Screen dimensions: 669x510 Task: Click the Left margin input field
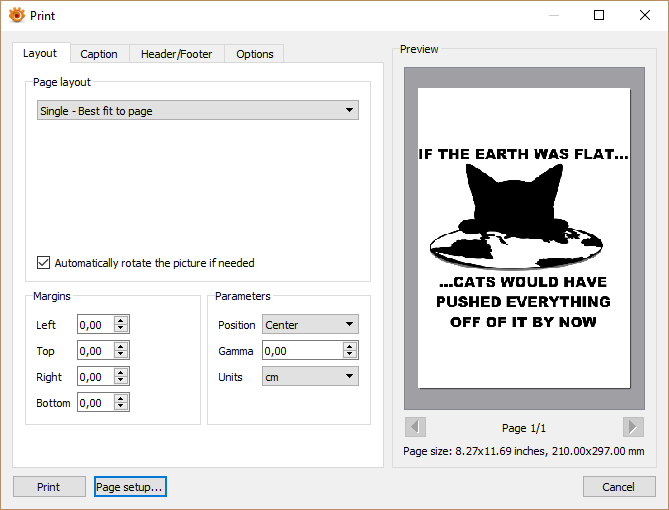pos(95,325)
